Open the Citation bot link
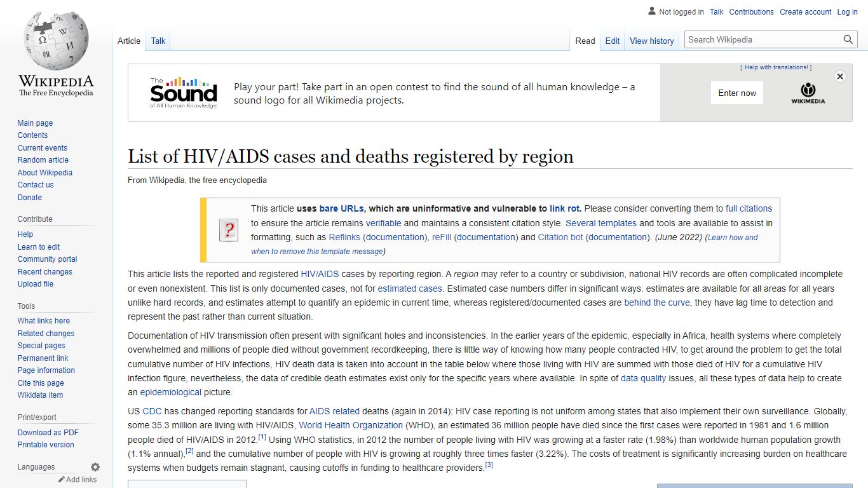This screenshot has height=488, width=868. click(x=560, y=237)
